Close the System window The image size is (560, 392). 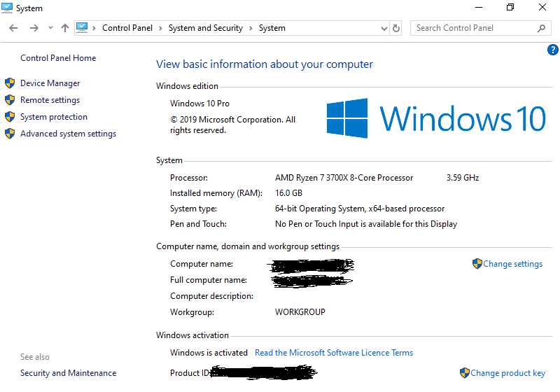tap(542, 7)
